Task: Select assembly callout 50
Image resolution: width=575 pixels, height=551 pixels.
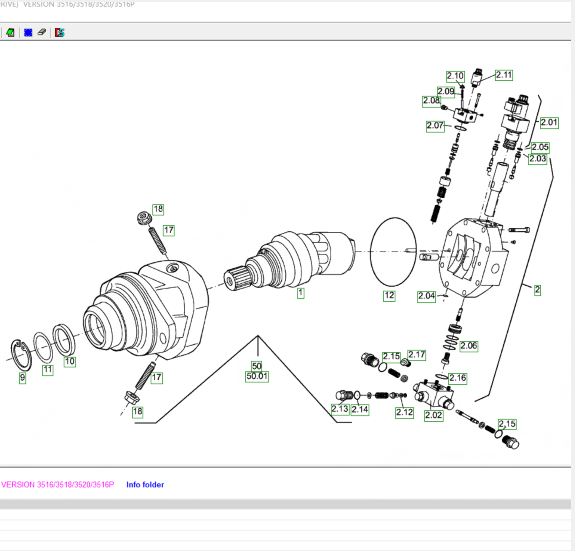Action: [x=256, y=366]
